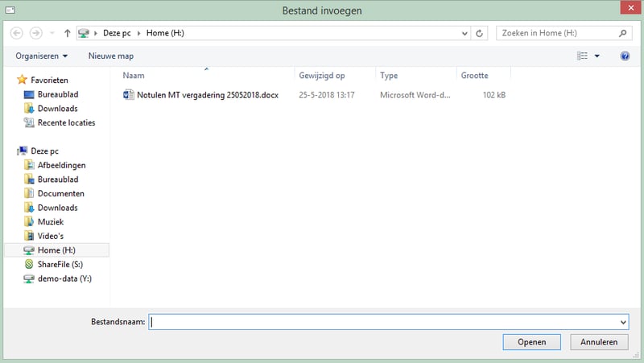644x363 pixels.
Task: Open demo-data (Y:) network drive
Action: [x=64, y=278]
